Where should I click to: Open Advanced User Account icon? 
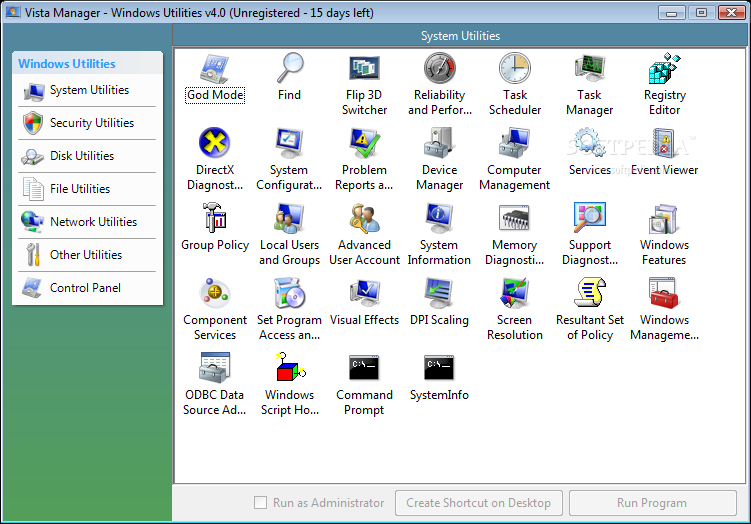click(x=364, y=218)
